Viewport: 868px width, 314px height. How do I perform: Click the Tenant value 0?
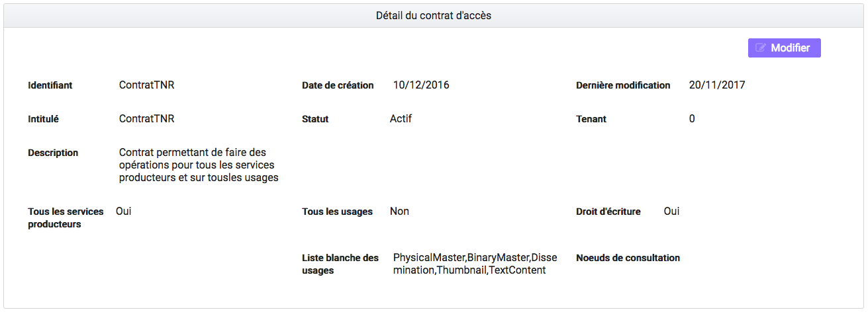(x=692, y=119)
